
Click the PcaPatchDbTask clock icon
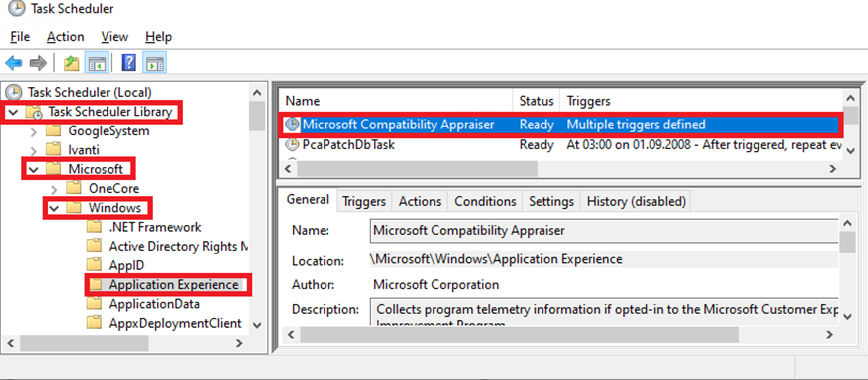click(x=292, y=145)
